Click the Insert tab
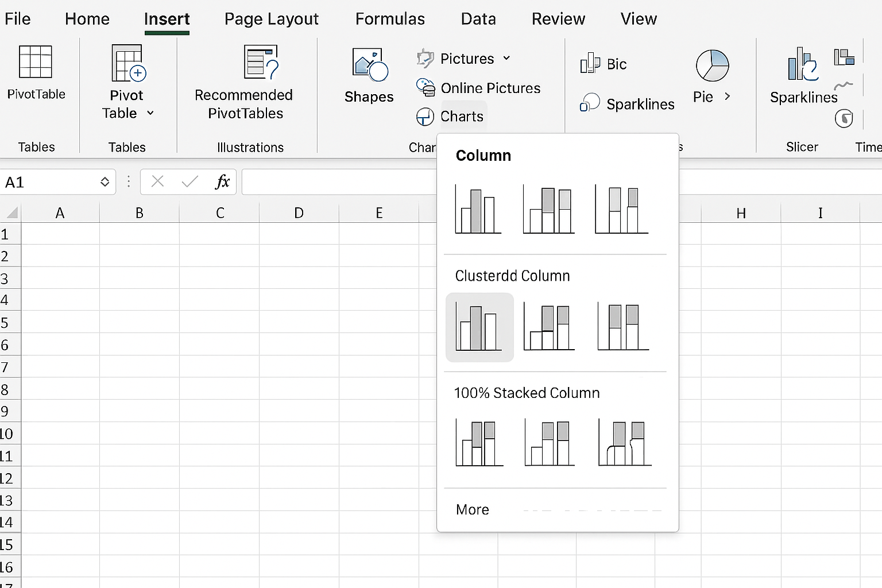This screenshot has height=588, width=882. [x=167, y=19]
